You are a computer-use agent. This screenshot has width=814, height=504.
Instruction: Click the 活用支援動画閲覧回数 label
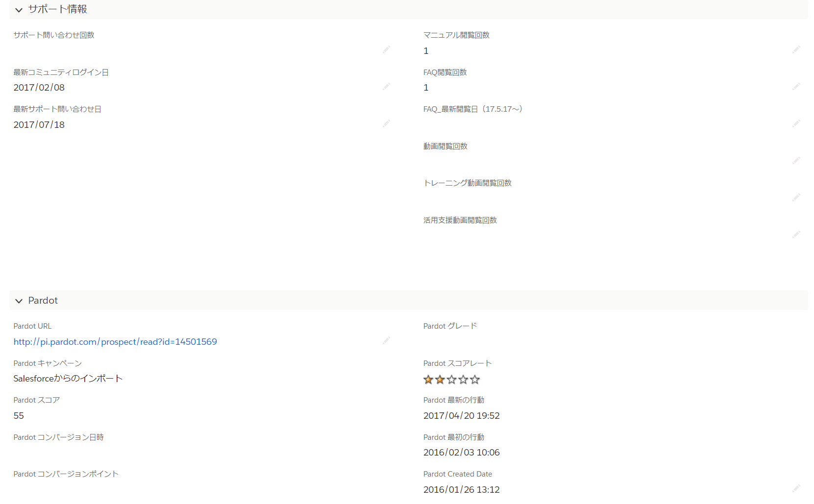[x=460, y=220]
